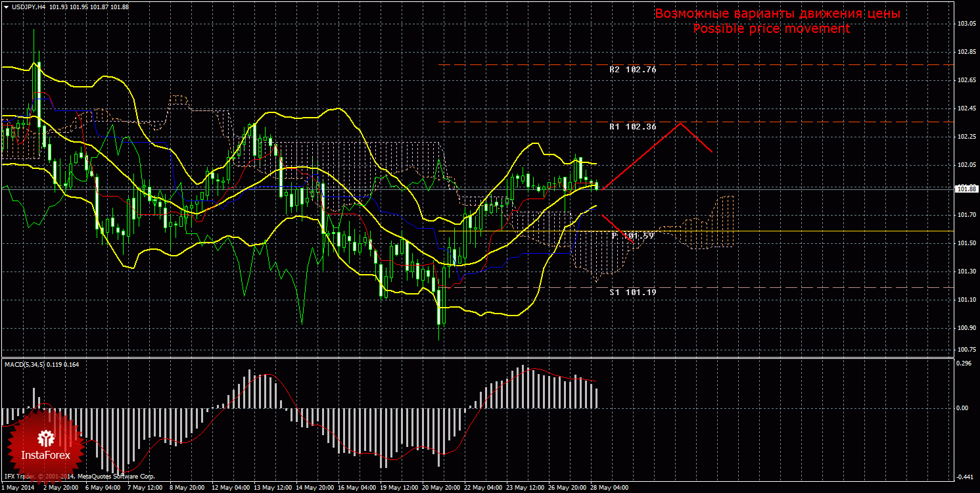Click the Russian title 'Возможные варианты движения цены'
This screenshot has width=980, height=493.
[x=778, y=14]
